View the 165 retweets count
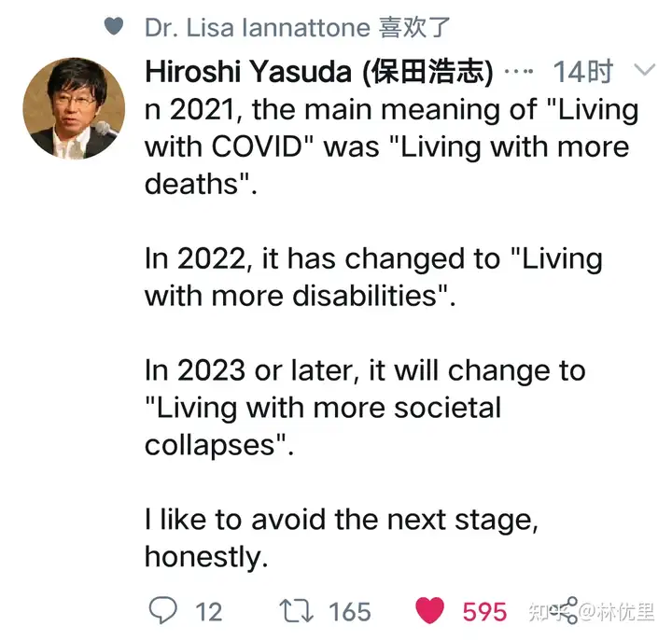The image size is (672, 640). pos(350,611)
